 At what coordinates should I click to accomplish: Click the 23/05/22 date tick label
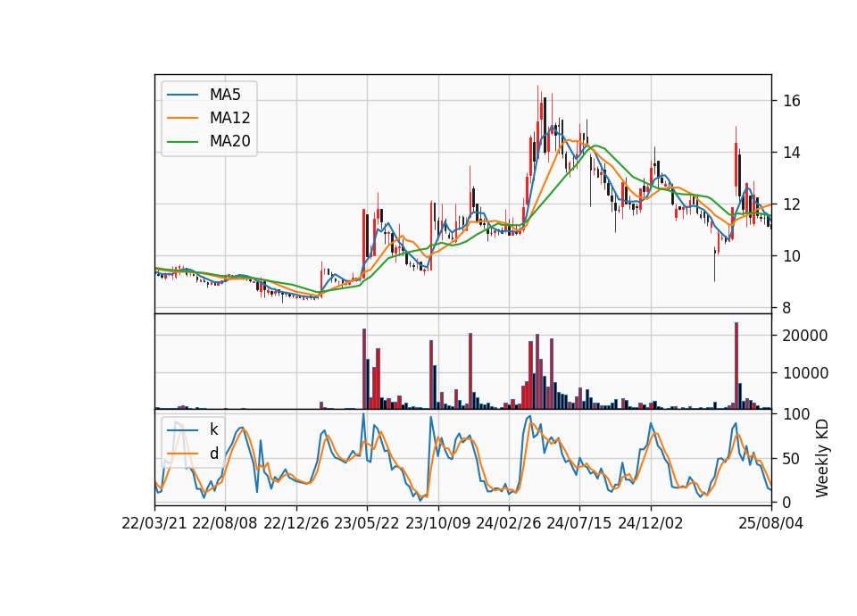pos(367,523)
